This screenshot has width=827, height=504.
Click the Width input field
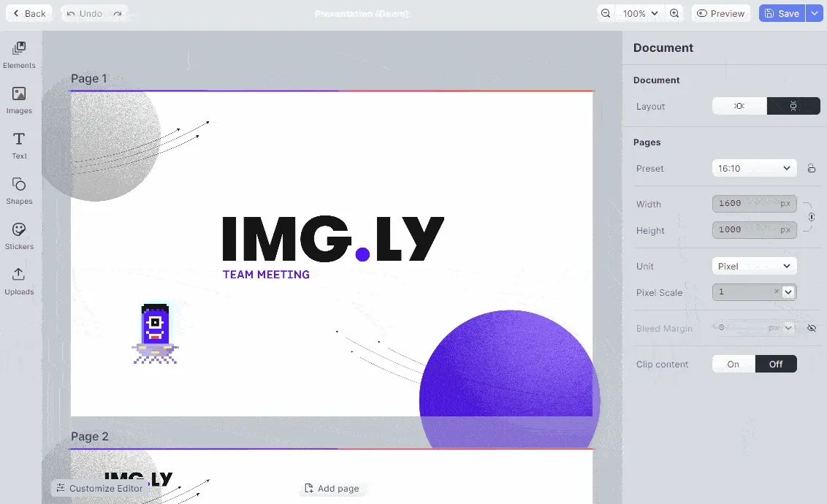pyautogui.click(x=754, y=204)
